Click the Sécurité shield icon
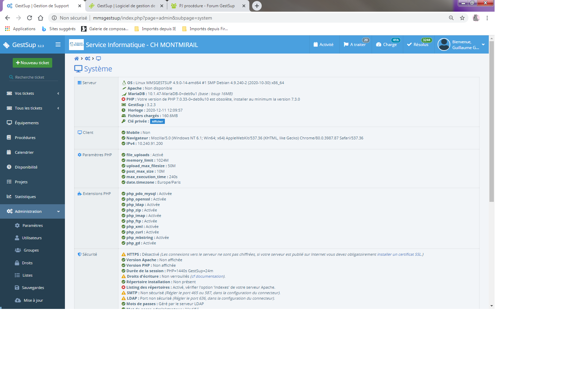Image resolution: width=588 pixels, height=381 pixels. tap(80, 254)
